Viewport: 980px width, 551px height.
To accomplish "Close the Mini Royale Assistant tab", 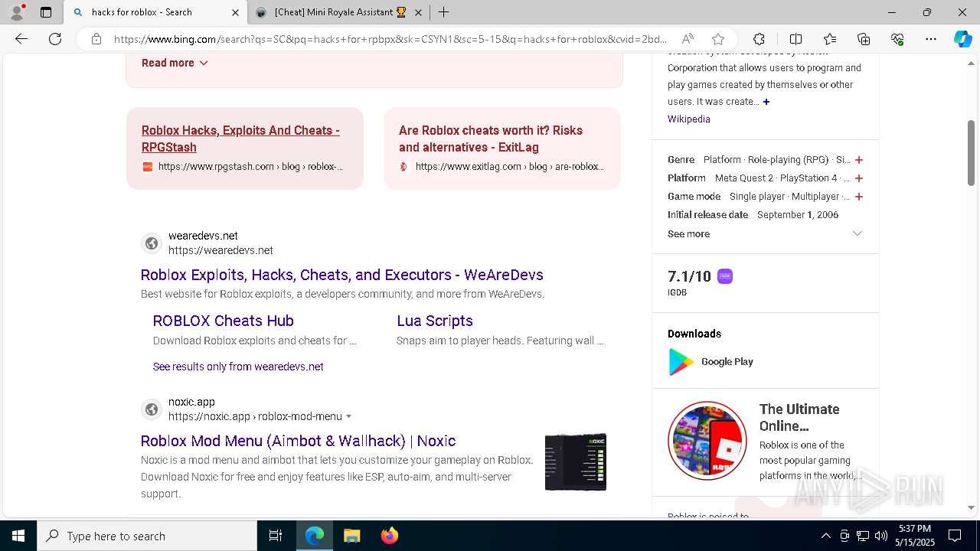I will pyautogui.click(x=418, y=12).
